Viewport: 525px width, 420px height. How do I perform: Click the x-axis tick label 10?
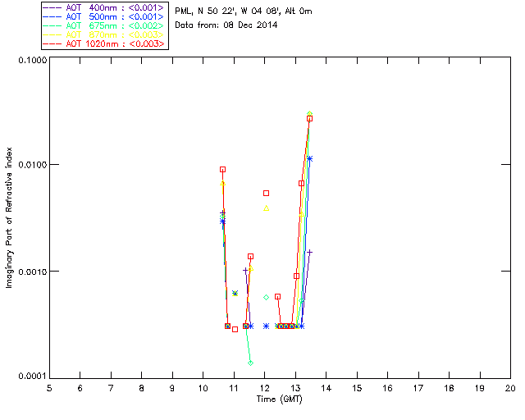pos(203,388)
